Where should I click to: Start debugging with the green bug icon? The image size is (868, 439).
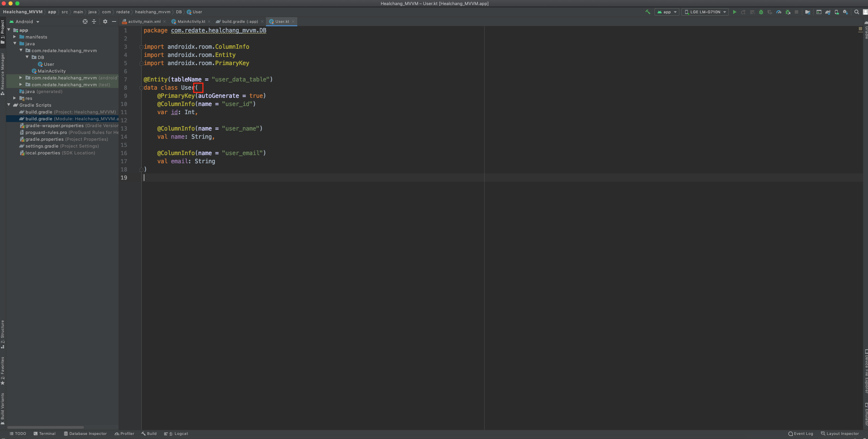761,12
